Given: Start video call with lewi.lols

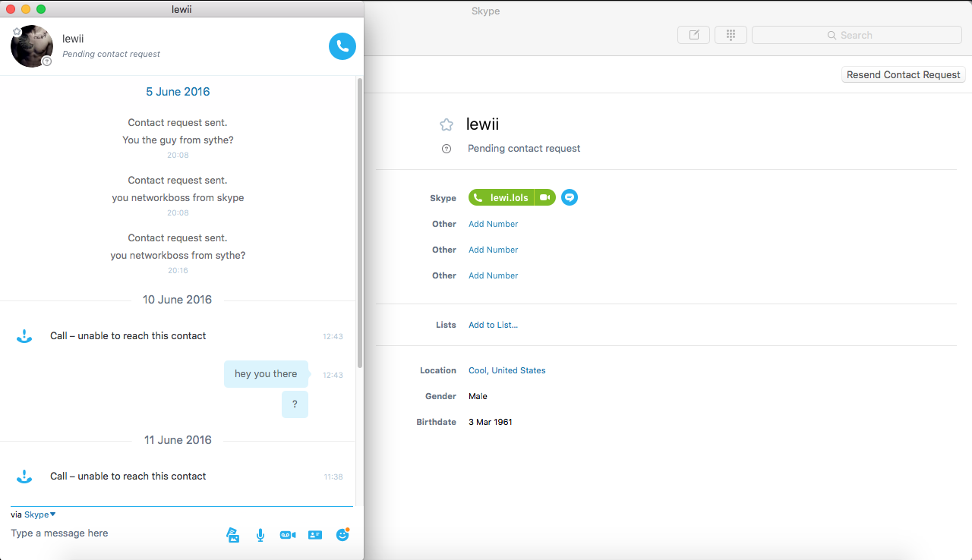Looking at the screenshot, I should tap(545, 197).
